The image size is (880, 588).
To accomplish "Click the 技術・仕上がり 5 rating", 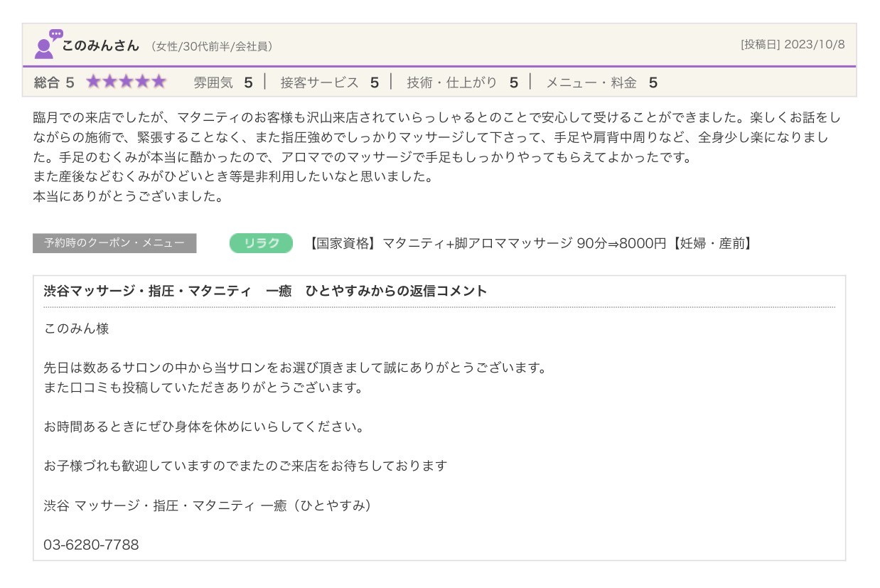I will pyautogui.click(x=462, y=82).
